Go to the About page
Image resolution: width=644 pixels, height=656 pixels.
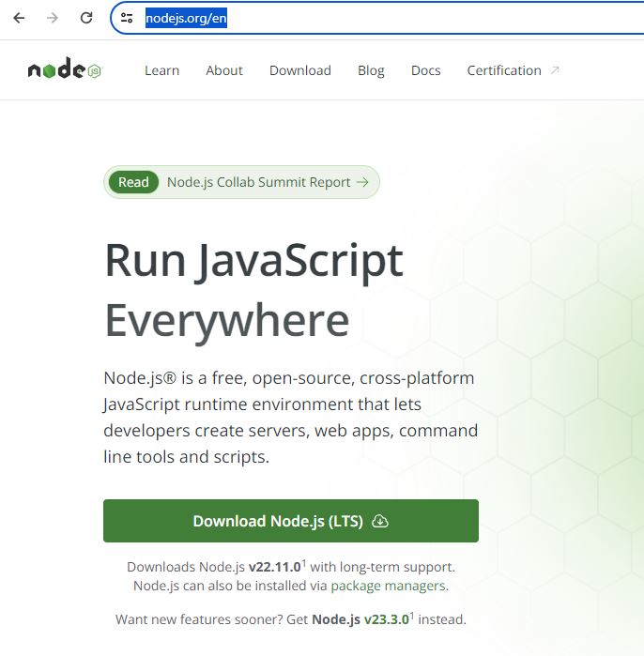(224, 70)
